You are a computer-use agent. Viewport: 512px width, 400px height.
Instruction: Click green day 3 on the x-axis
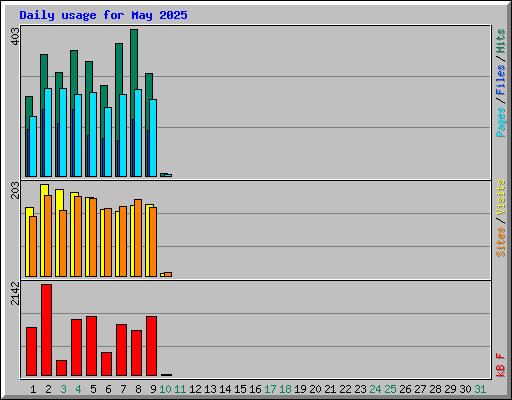(x=63, y=389)
